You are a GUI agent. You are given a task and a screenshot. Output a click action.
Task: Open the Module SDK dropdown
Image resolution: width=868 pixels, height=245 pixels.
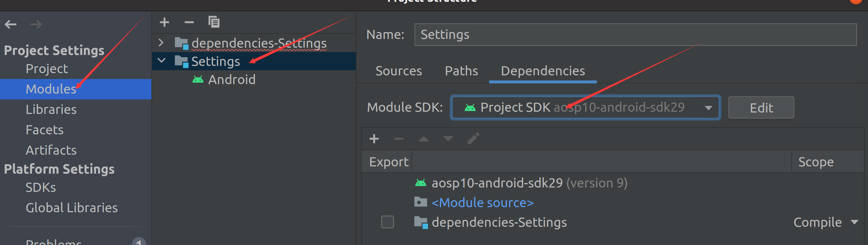[708, 108]
